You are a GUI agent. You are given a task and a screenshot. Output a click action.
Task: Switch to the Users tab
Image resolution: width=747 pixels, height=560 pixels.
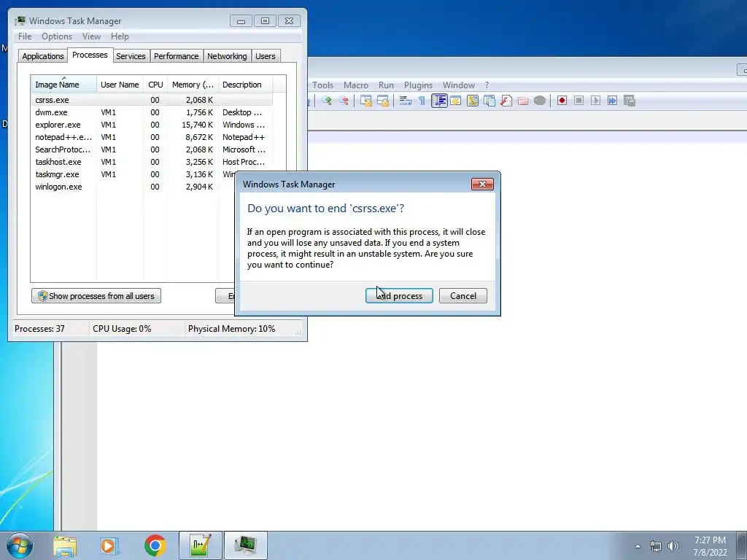pos(265,56)
